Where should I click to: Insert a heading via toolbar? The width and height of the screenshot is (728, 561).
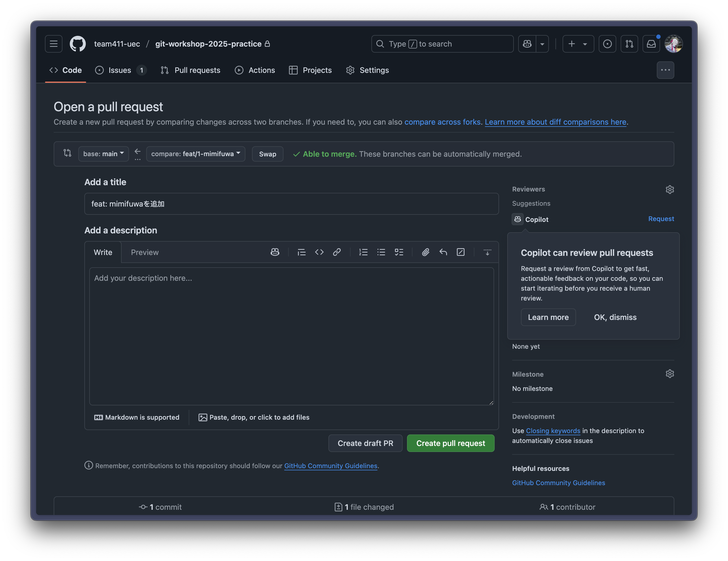(x=301, y=252)
